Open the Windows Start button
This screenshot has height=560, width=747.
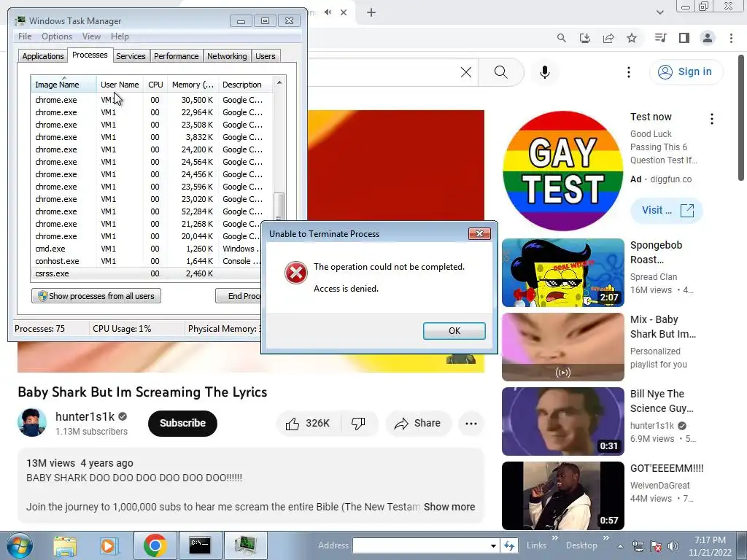click(x=19, y=545)
